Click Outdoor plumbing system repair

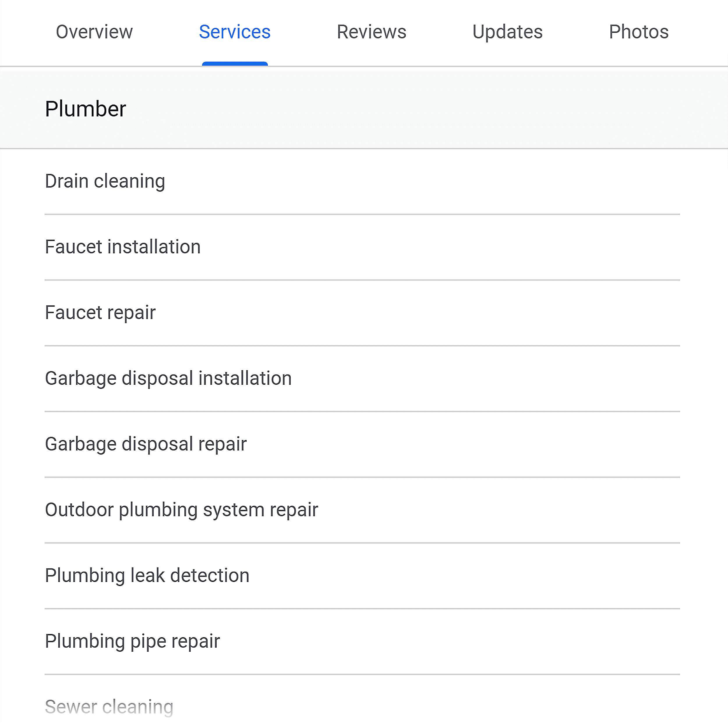(x=182, y=509)
